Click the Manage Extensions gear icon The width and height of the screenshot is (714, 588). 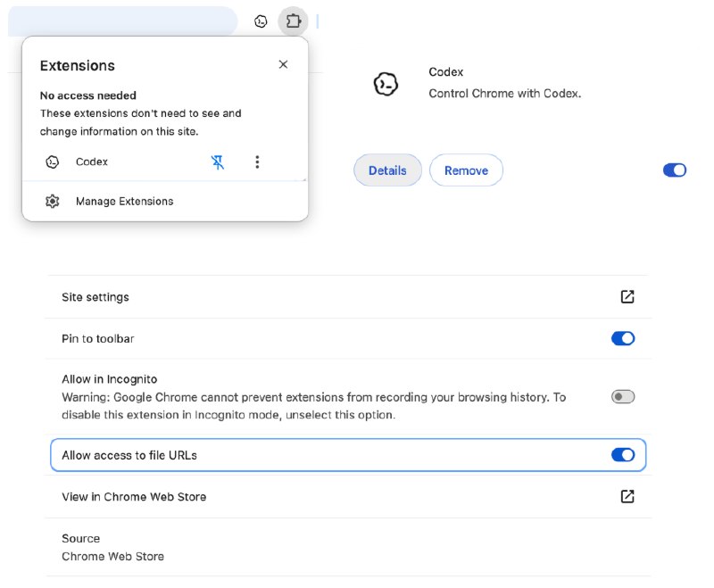(x=53, y=201)
